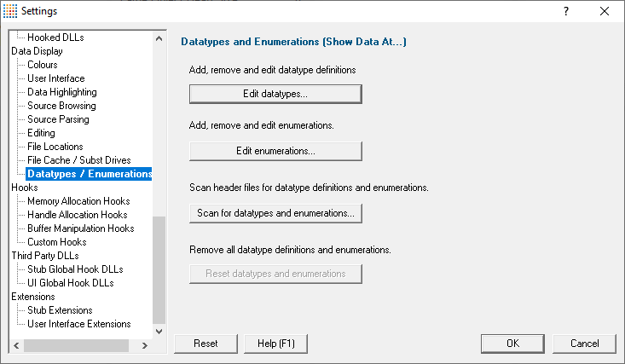Image resolution: width=625 pixels, height=364 pixels.
Task: Click the question mark help icon
Action: pyautogui.click(x=565, y=11)
